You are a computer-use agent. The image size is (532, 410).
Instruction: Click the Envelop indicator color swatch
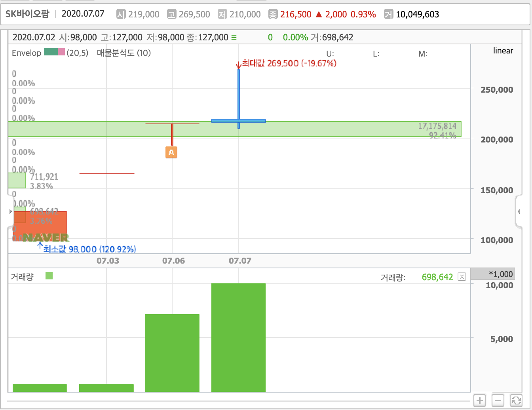54,52
